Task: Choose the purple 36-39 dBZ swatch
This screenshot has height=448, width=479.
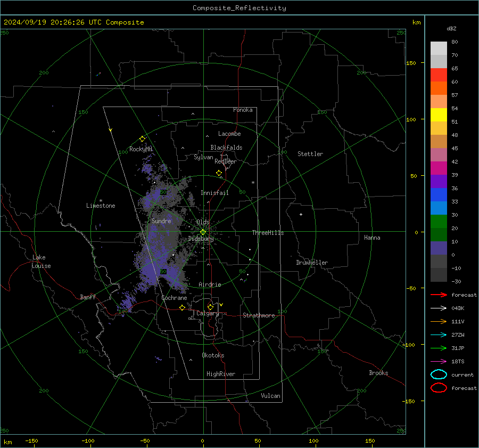Action: click(x=439, y=181)
